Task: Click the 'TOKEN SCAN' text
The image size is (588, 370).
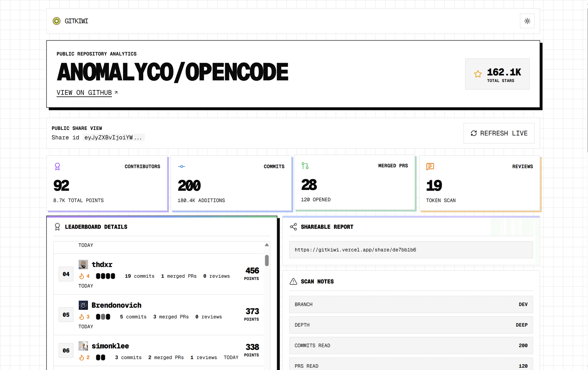Action: coord(441,200)
